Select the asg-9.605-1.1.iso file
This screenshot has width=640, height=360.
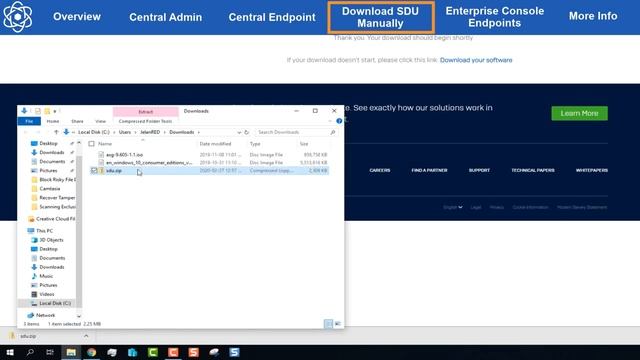point(124,155)
